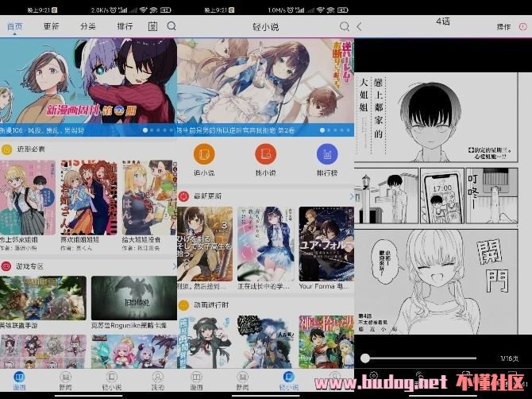Click reader page progress slider handle
The width and height of the screenshot is (532, 399).
pyautogui.click(x=365, y=358)
